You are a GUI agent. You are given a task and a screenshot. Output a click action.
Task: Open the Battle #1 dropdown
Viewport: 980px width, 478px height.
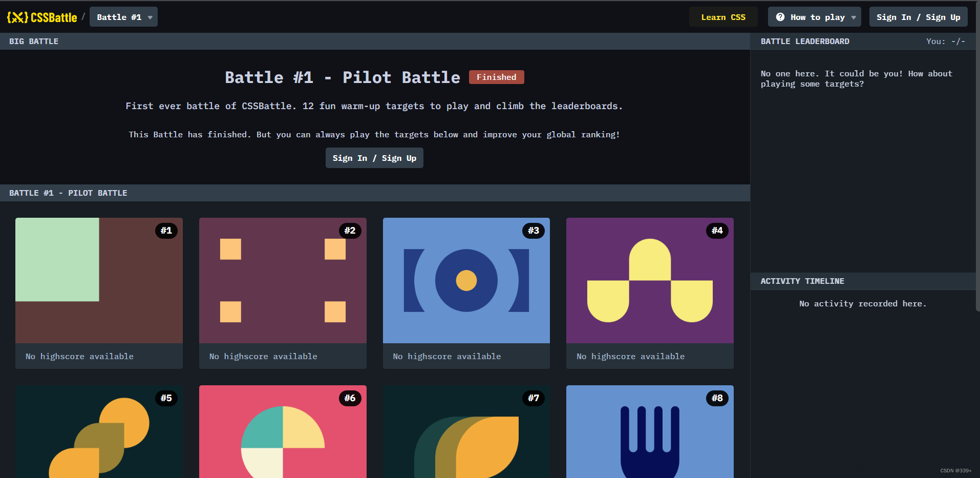[123, 17]
